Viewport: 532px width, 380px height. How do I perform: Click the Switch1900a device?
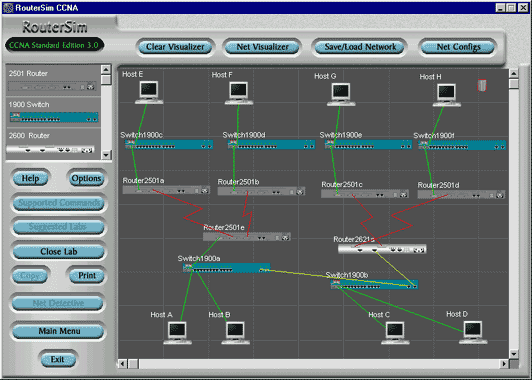point(226,268)
